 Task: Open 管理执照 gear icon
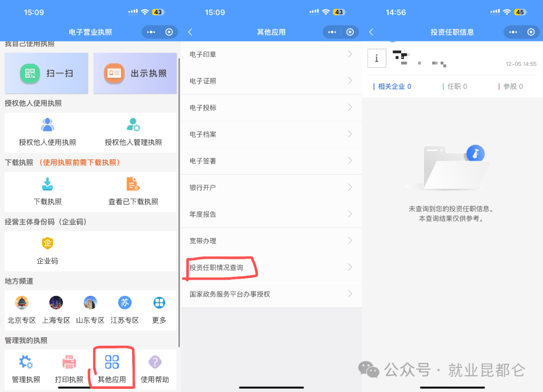click(26, 362)
